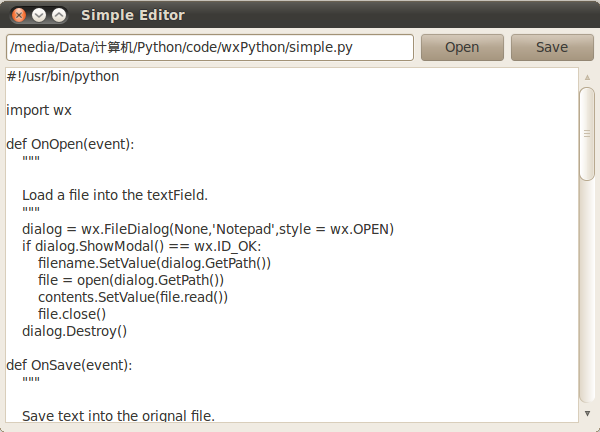Click the 'dialog.Destroy()' line

point(74,331)
